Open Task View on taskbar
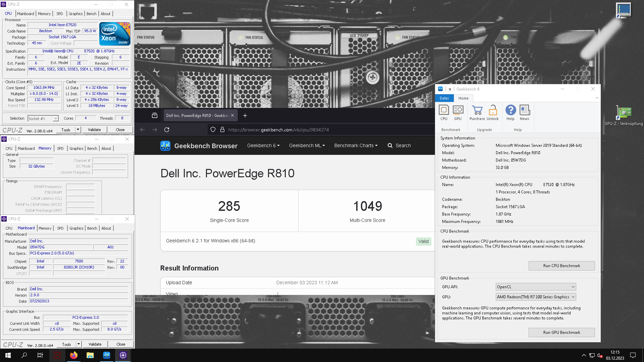The image size is (644, 362). tap(40, 355)
